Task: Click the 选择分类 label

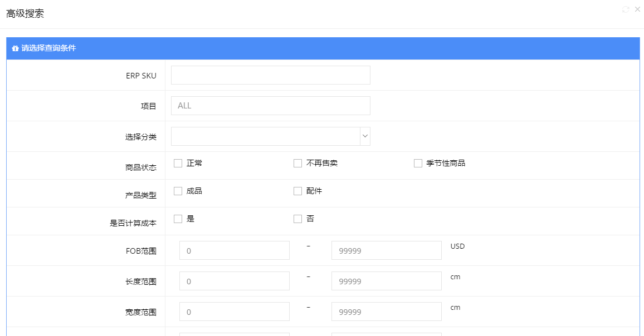Action: 141,137
